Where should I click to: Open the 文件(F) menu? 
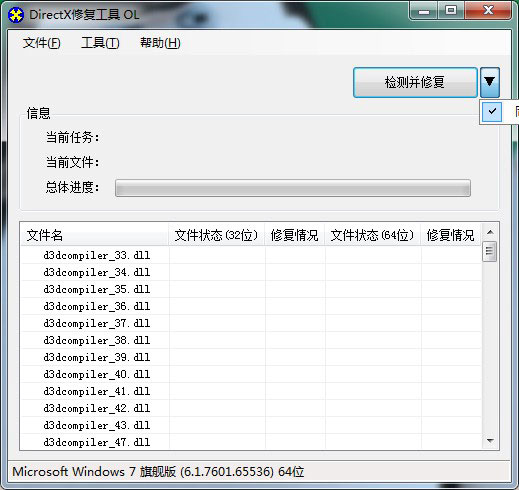pos(42,43)
